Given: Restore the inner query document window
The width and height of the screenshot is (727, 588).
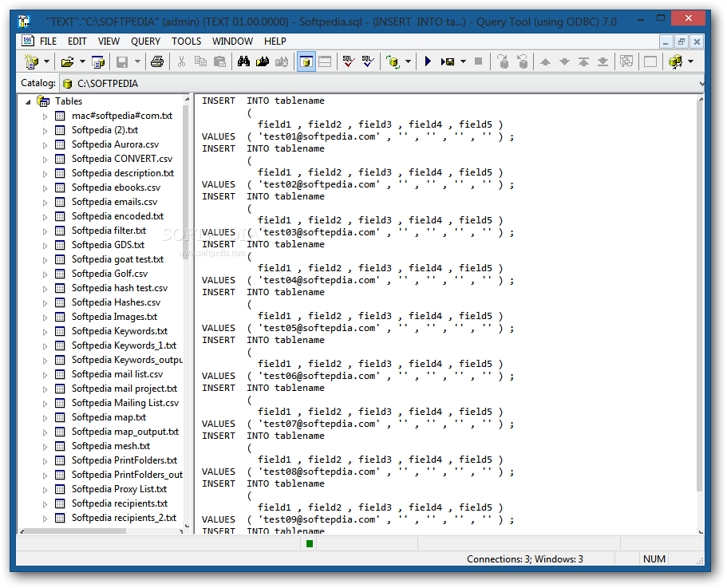Looking at the screenshot, I should [681, 42].
